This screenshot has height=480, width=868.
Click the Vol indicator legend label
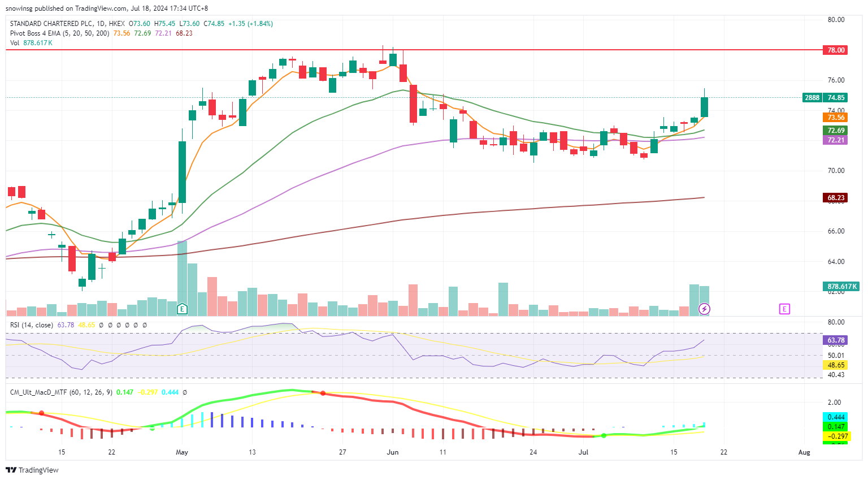click(x=15, y=43)
